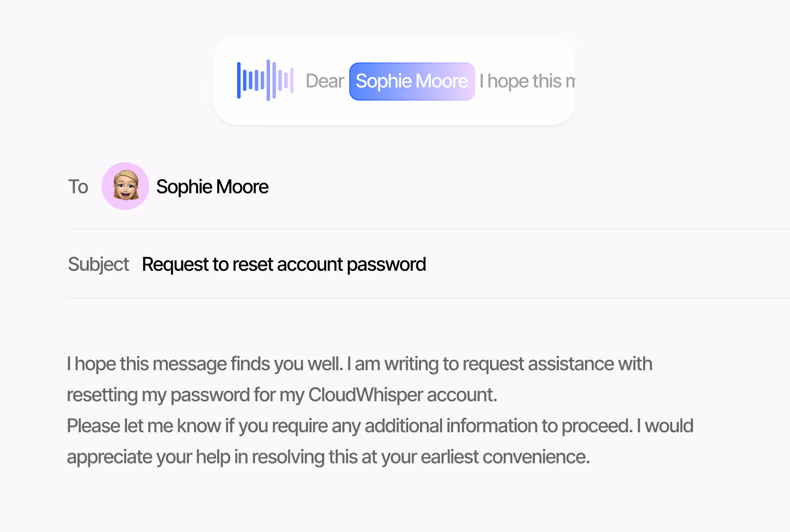Click the last waveform bar

(x=293, y=81)
